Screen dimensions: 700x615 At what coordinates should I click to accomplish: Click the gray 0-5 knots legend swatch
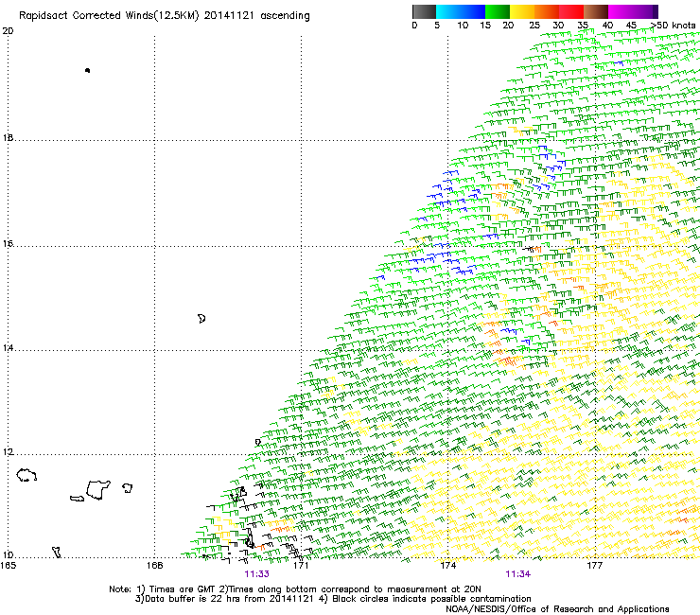[x=424, y=11]
